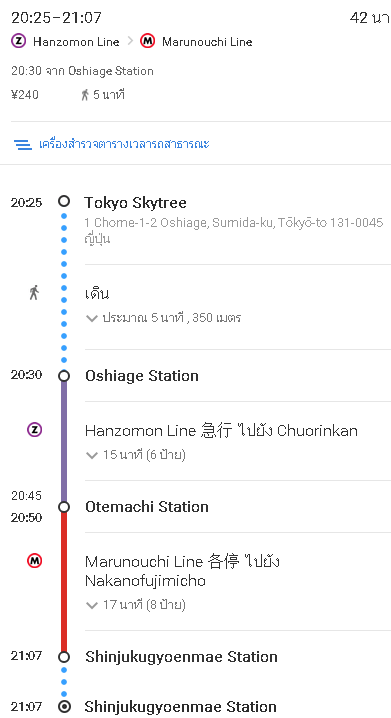The width and height of the screenshot is (391, 718).
Task: Open the public transit schedule explorer link
Action: 124,144
